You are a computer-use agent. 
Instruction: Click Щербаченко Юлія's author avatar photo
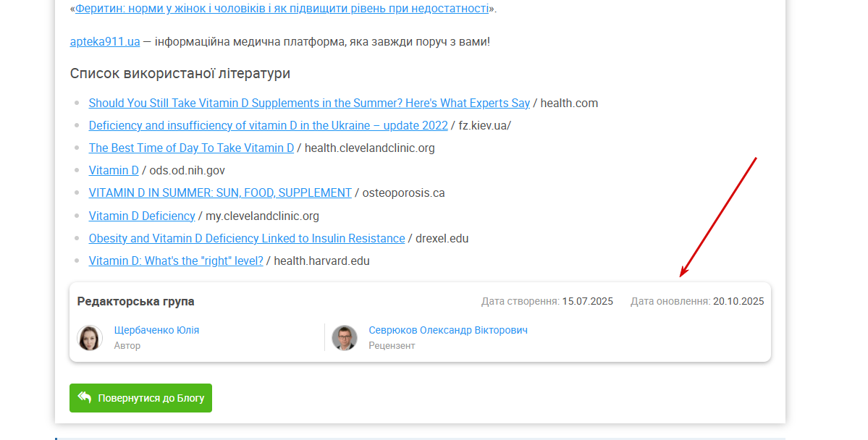pyautogui.click(x=90, y=338)
